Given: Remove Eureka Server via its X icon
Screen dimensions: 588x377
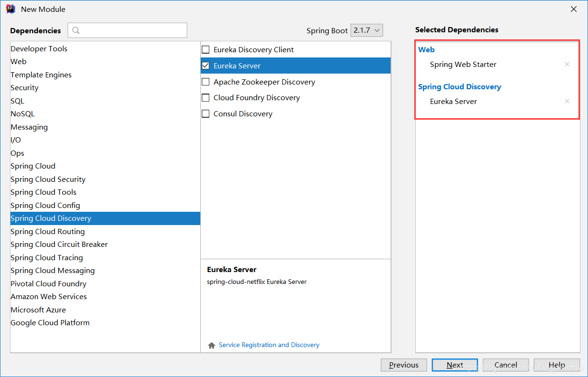Looking at the screenshot, I should point(567,101).
